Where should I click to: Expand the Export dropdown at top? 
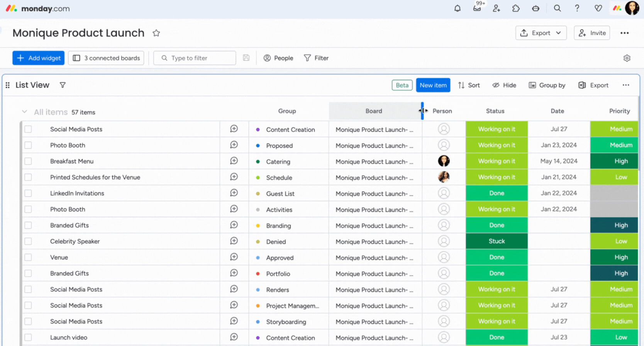[541, 33]
